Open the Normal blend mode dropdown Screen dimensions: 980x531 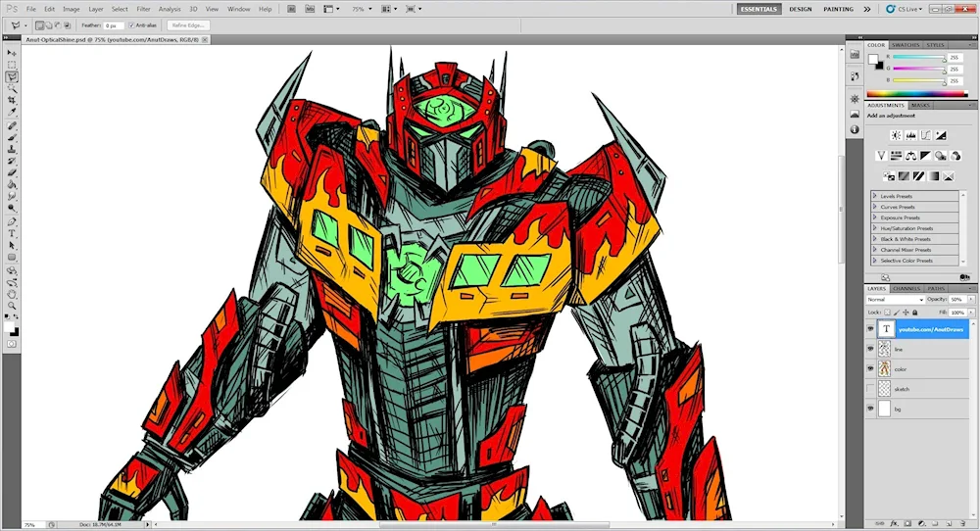(x=896, y=300)
